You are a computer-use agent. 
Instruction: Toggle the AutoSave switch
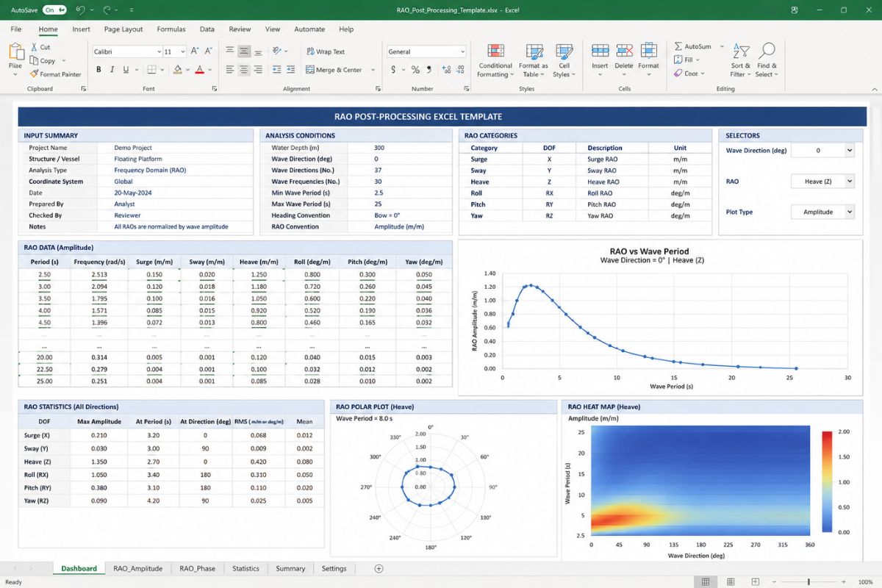coord(54,10)
